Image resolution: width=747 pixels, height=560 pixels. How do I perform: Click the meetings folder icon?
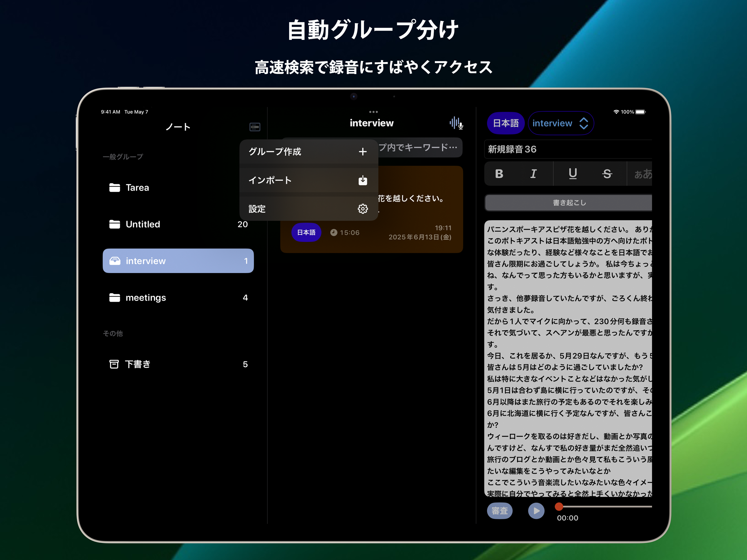(115, 297)
